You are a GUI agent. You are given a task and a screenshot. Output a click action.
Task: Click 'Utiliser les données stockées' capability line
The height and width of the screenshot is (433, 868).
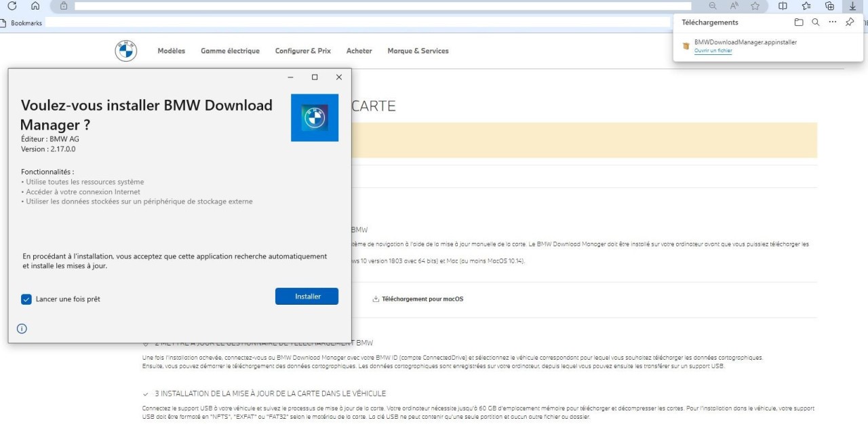137,202
